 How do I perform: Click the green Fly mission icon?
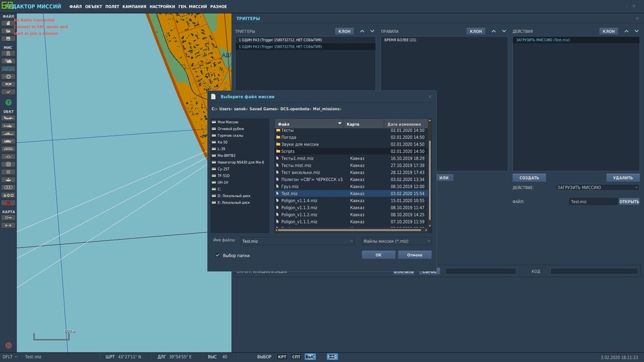pyautogui.click(x=8, y=102)
